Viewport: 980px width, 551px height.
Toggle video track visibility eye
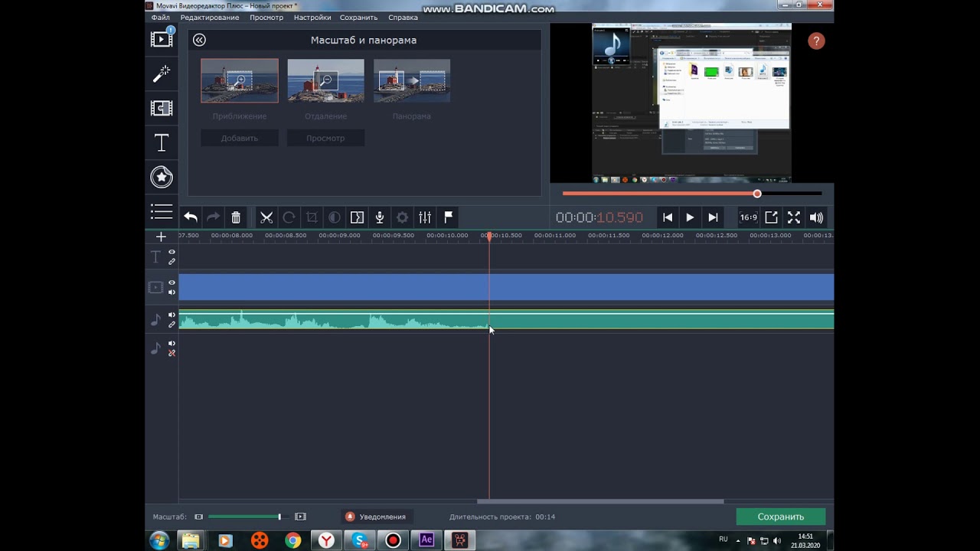tap(171, 282)
